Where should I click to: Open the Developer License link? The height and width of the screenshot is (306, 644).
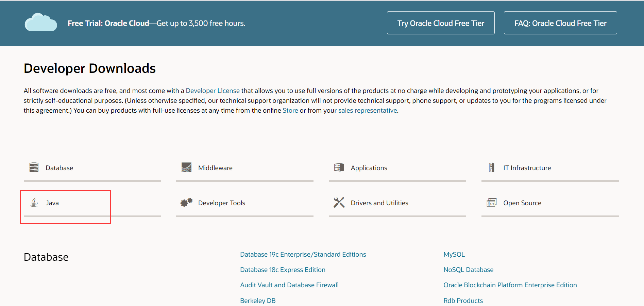213,91
